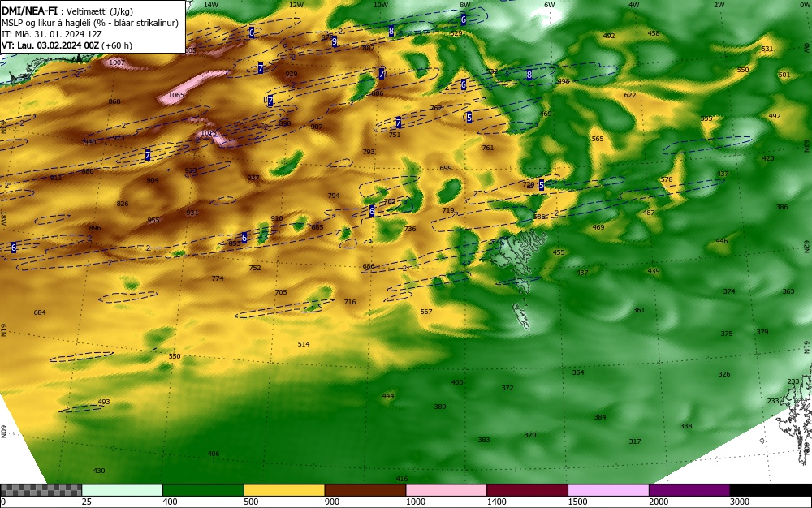Click the 'IT: Mið. 31. 01. 2024 12Z' line
Screen dimensions: 812x508
point(52,34)
